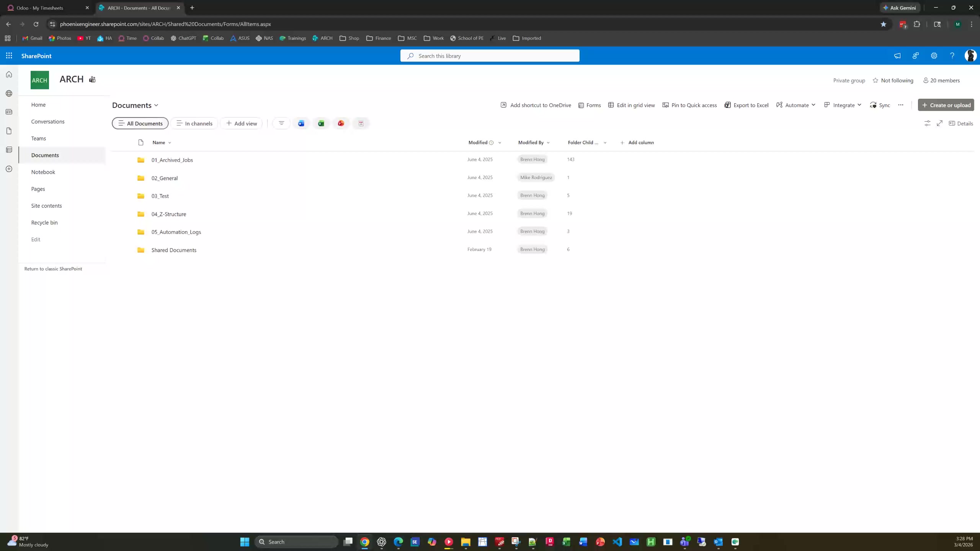Click the Search this library field
The width and height of the screenshot is (980, 551).
[x=490, y=56]
